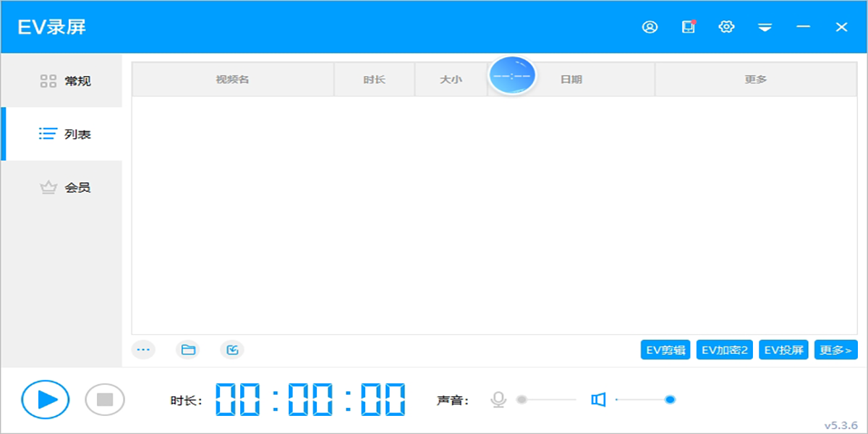This screenshot has height=434, width=868.
Task: Launch the EV剪辑 editor button
Action: point(665,350)
